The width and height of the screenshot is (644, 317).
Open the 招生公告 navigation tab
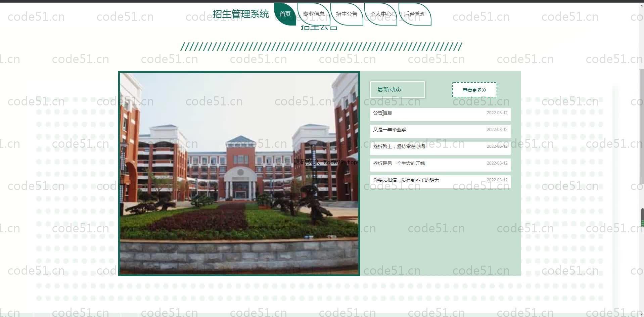pyautogui.click(x=347, y=14)
